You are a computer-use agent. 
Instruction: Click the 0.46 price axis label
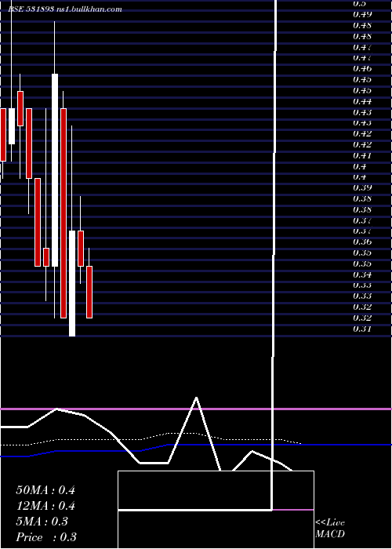(x=362, y=68)
